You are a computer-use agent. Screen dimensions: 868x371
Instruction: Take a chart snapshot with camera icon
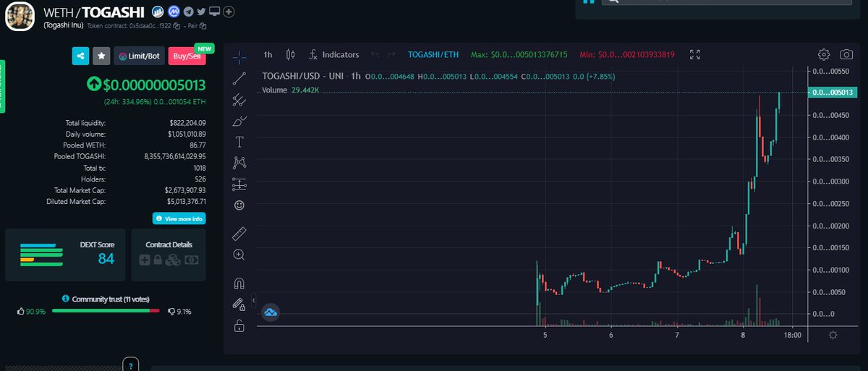click(846, 54)
